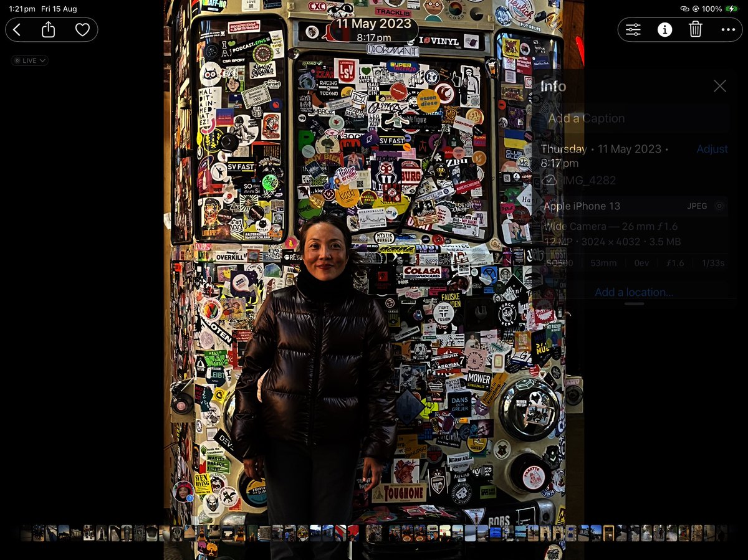Tap the detected face bubble on photo
748x560 pixels.
click(x=184, y=491)
